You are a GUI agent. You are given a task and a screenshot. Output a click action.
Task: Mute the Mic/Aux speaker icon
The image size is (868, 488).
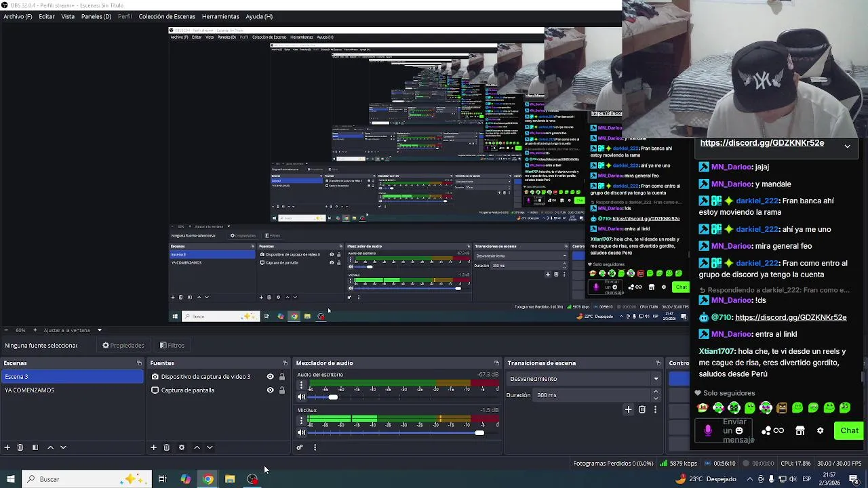pos(302,433)
